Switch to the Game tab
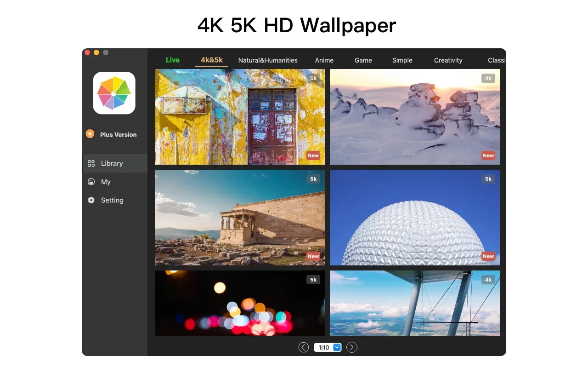This screenshot has width=588, height=368. 363,60
